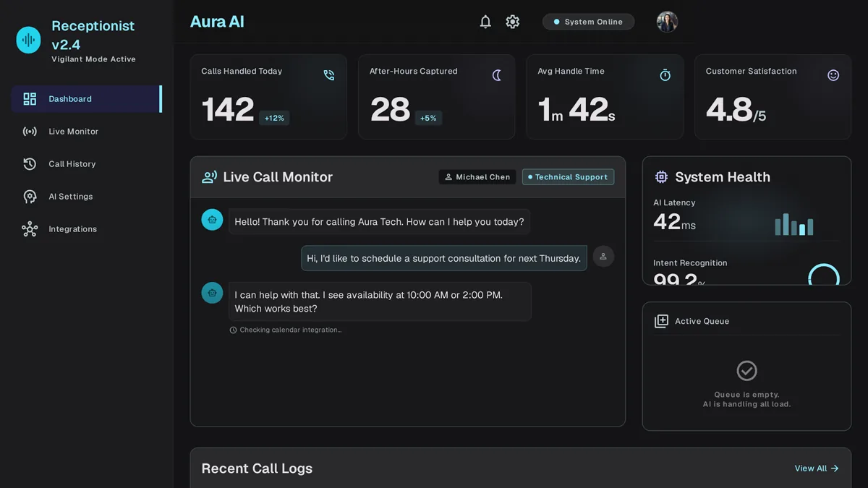Click the Michael Chen caller tag
Image resolution: width=868 pixels, height=488 pixels.
point(477,177)
